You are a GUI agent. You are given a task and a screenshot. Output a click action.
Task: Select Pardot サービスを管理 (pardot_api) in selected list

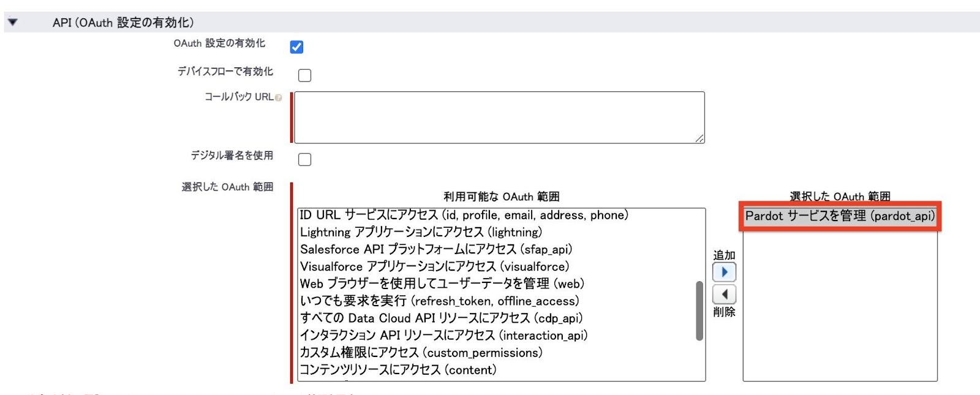pos(840,216)
